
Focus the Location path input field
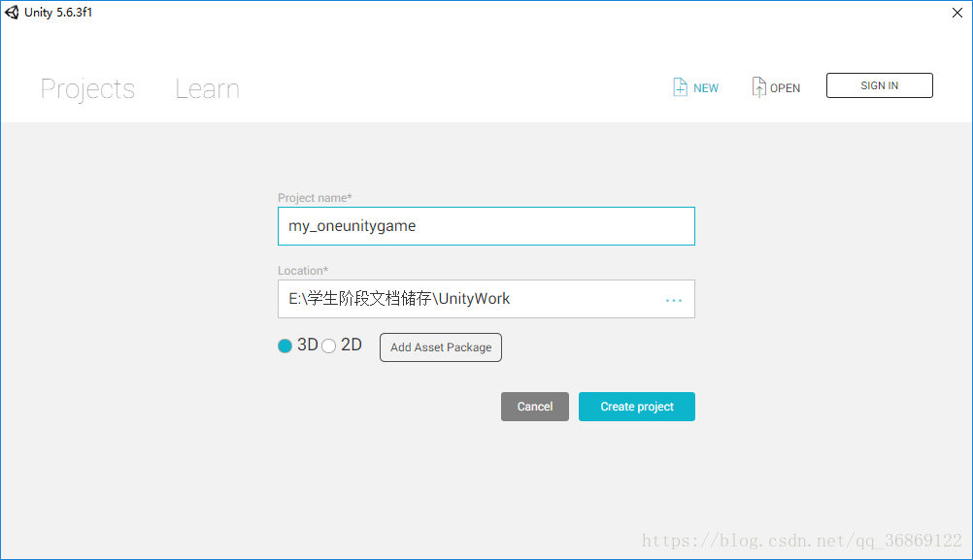[x=486, y=299]
